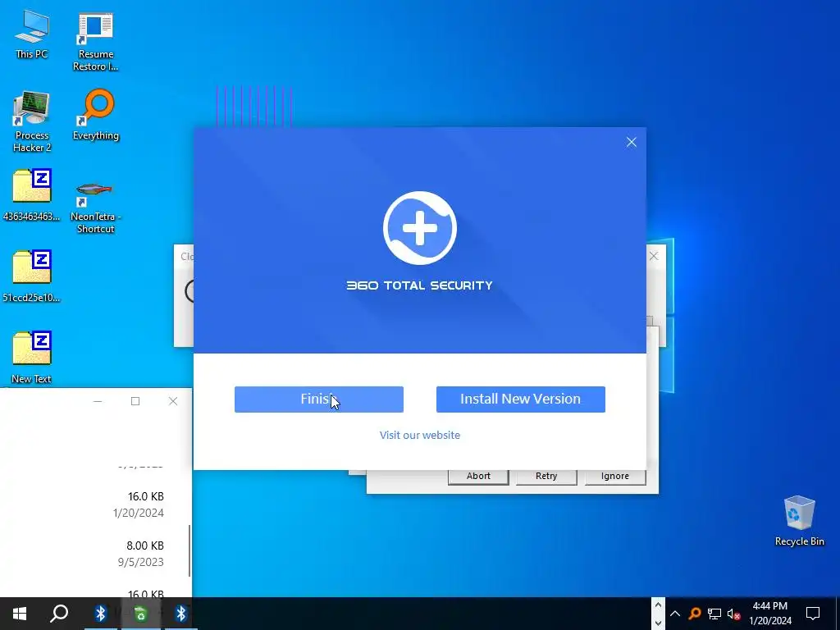Click Retry in the background error dialog

546,477
